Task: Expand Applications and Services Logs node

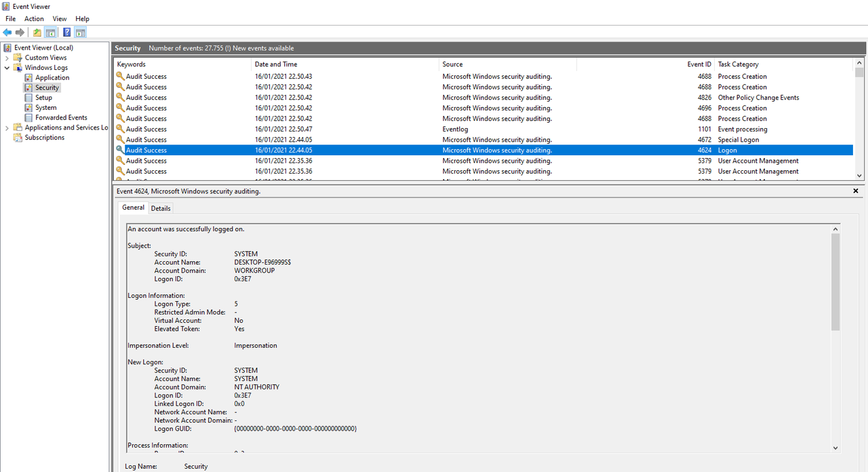Action: (7, 127)
